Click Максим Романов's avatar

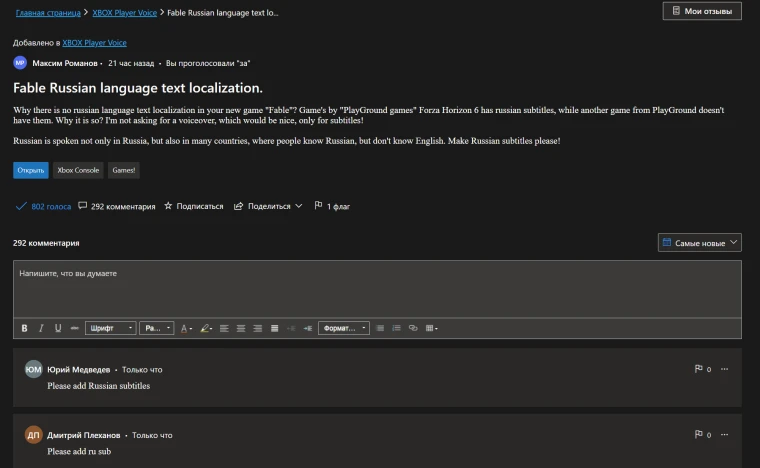[20, 63]
